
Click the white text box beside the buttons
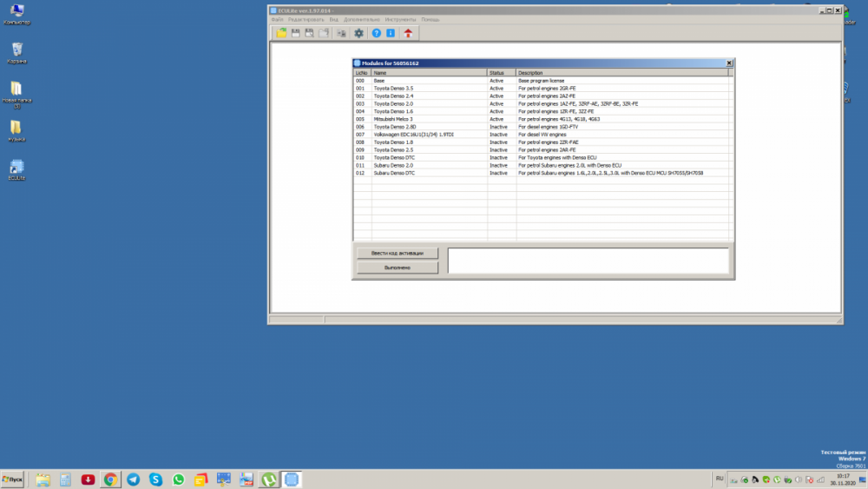click(x=588, y=261)
